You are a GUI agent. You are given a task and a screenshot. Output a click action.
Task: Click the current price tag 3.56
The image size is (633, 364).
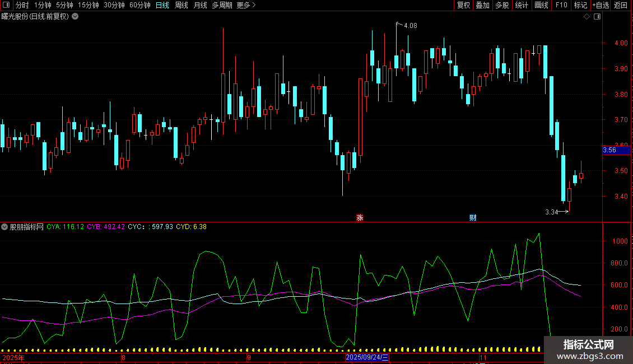pos(616,150)
